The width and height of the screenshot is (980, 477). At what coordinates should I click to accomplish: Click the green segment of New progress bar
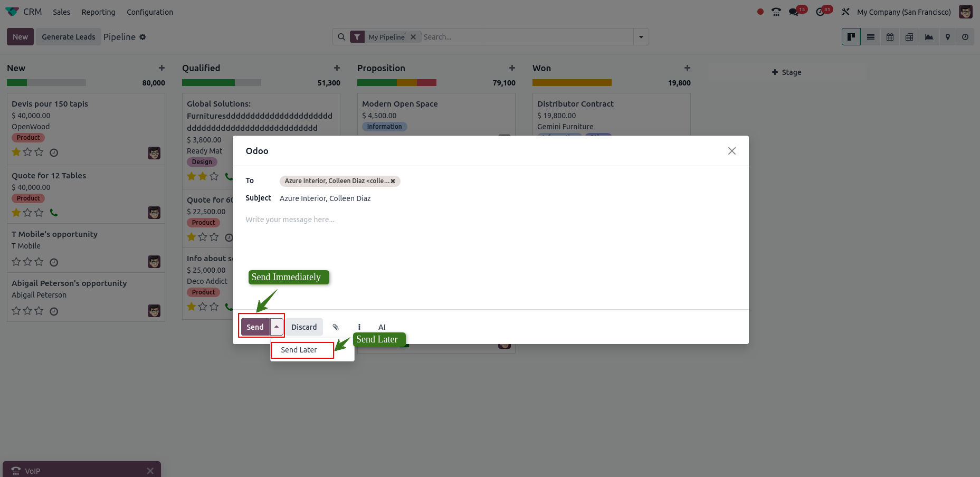coord(17,83)
